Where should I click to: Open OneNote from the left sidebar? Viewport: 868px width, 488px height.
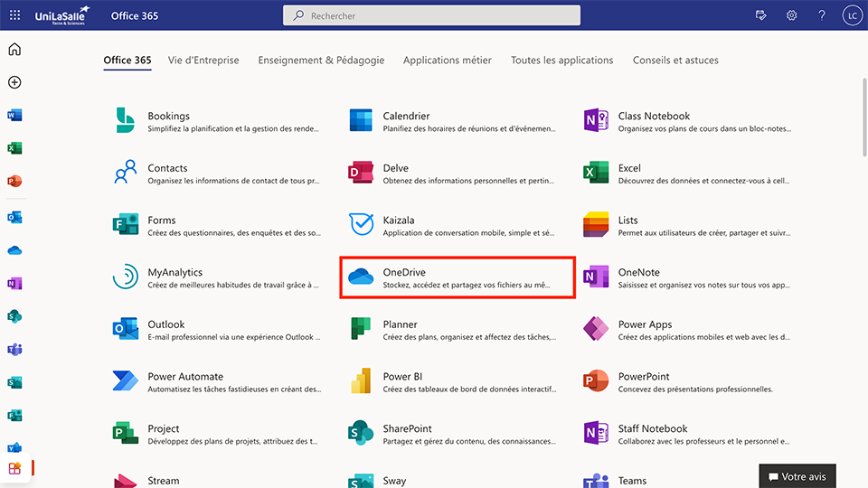pos(15,283)
